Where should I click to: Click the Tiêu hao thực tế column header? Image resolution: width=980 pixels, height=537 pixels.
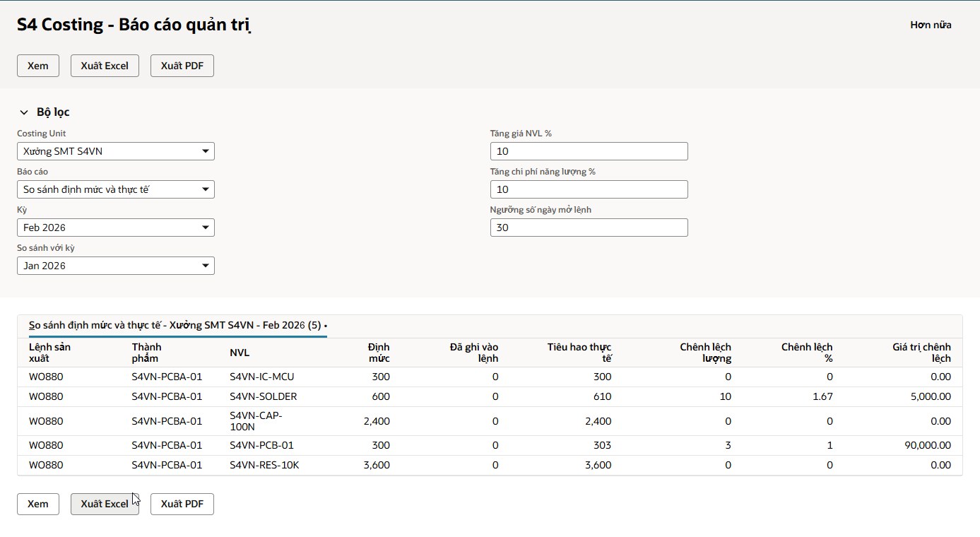(579, 353)
